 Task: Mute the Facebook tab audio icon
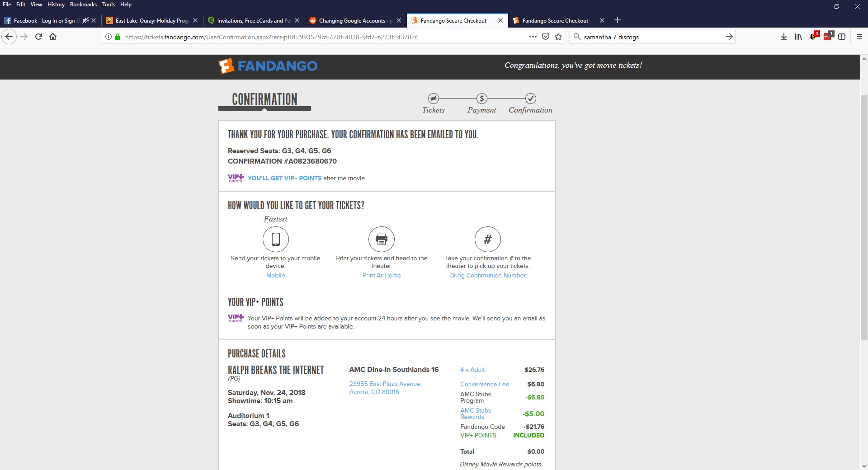click(85, 20)
